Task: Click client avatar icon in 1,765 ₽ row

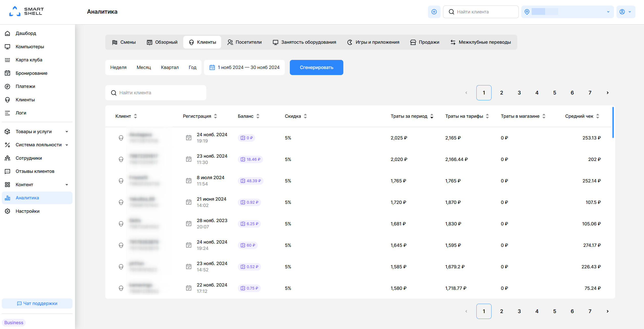Action: pos(121,181)
